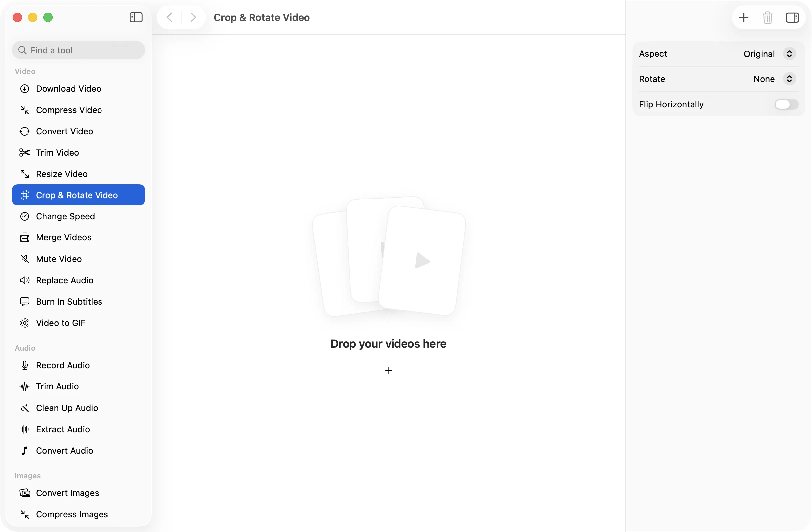Image resolution: width=812 pixels, height=532 pixels.
Task: Click the plus add button in toolbar
Action: pos(744,17)
